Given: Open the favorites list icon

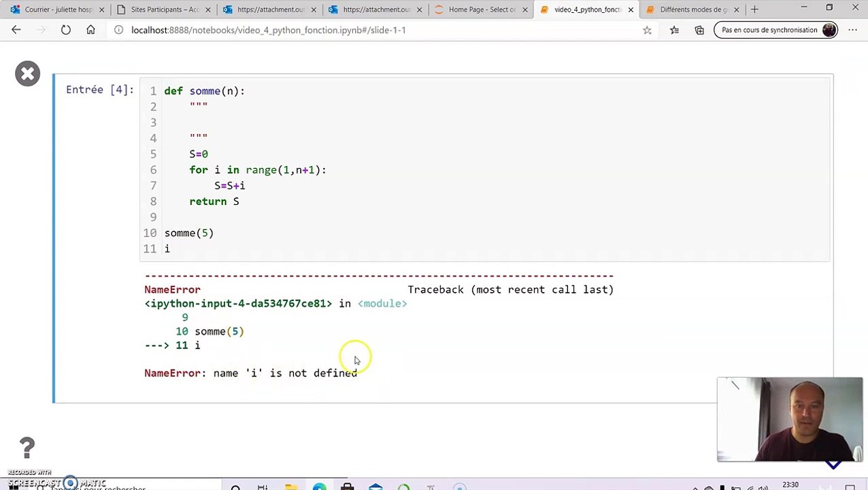Looking at the screenshot, I should pos(674,30).
